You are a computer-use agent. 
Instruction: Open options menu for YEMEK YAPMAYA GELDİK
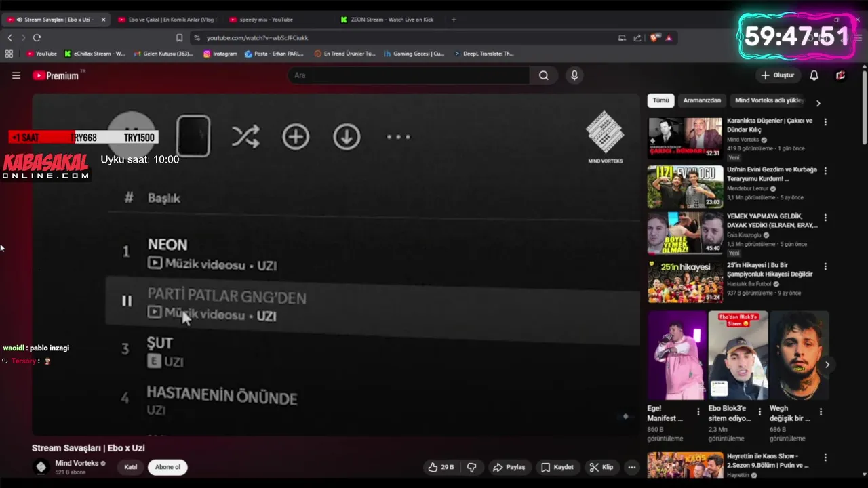click(825, 218)
